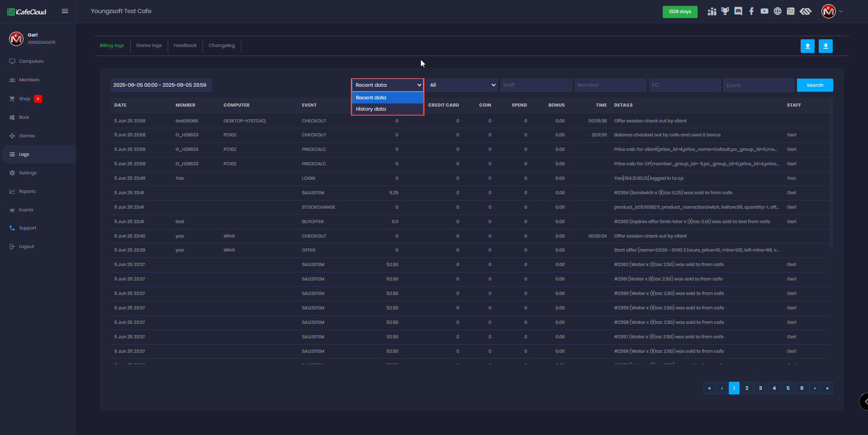Click the download arrow button

click(x=826, y=46)
